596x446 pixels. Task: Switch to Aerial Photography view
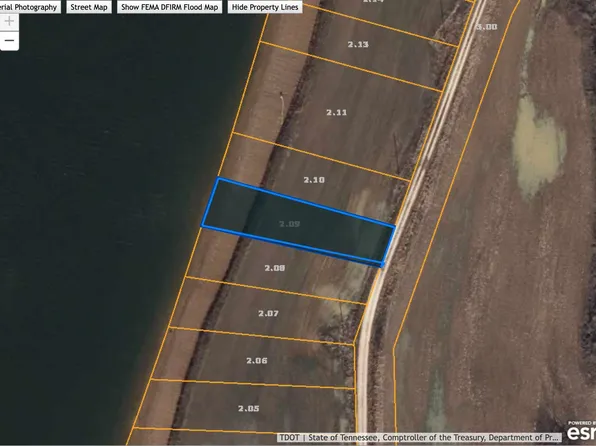pyautogui.click(x=30, y=7)
